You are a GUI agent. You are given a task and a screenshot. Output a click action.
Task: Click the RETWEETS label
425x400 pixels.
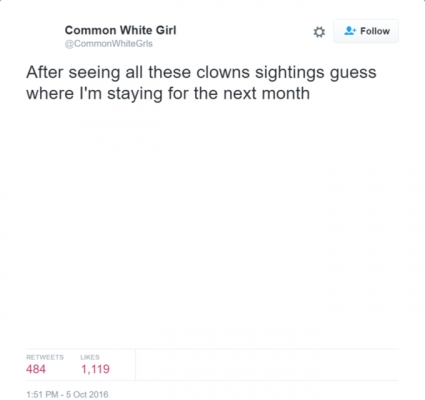tap(45, 357)
